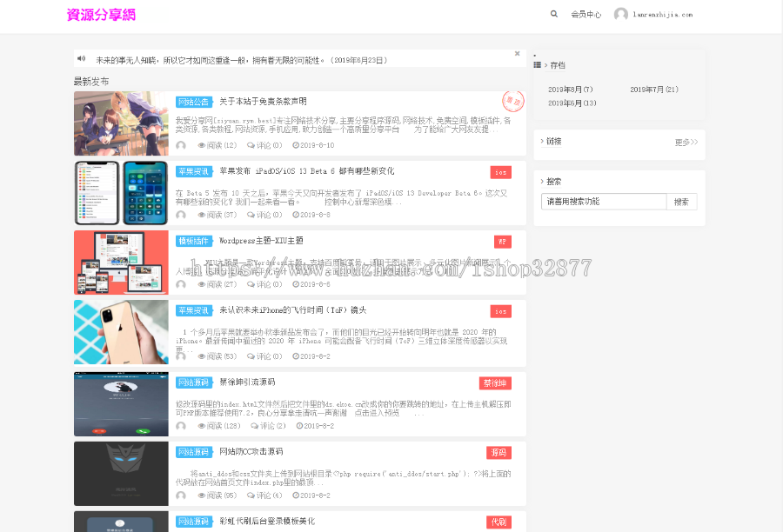
Task: Click 更多>> in the links panel
Action: pyautogui.click(x=686, y=143)
